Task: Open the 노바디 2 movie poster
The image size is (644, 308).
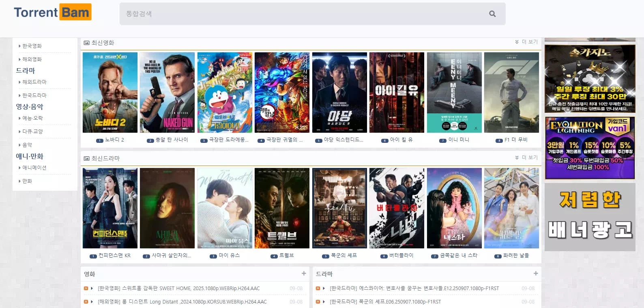Action: pos(110,93)
